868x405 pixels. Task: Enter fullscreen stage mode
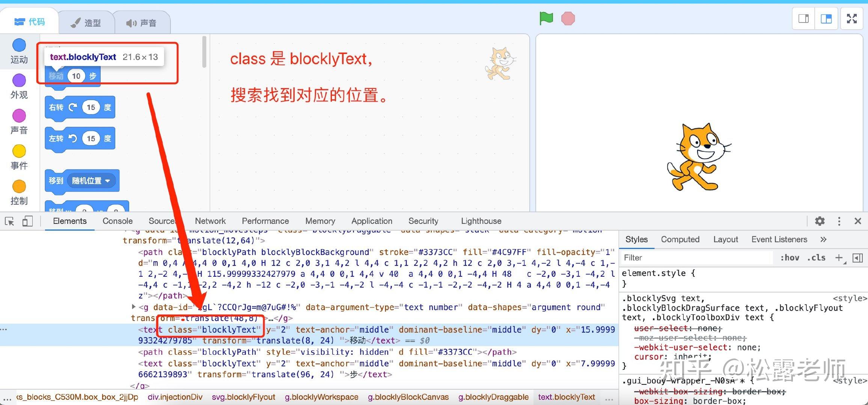(851, 18)
